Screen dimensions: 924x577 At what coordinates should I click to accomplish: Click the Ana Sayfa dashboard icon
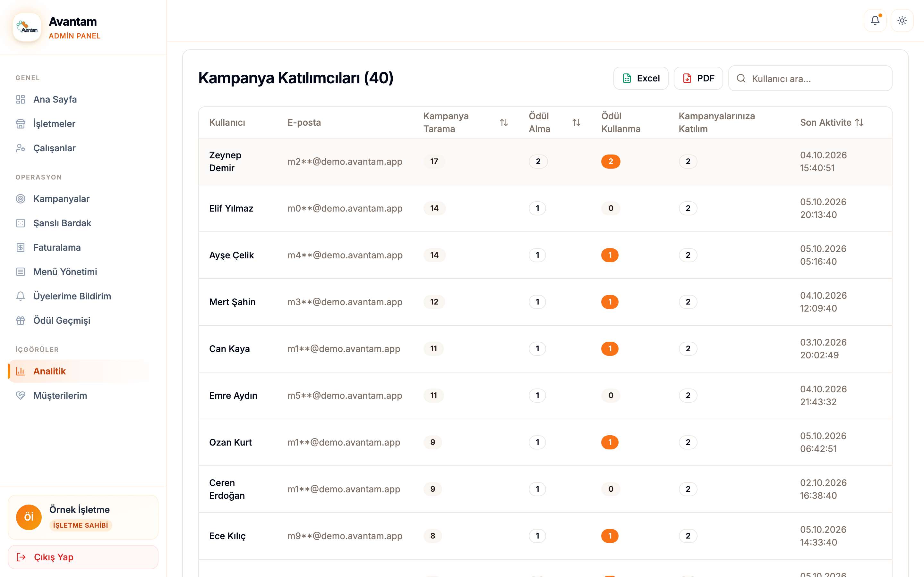[21, 99]
